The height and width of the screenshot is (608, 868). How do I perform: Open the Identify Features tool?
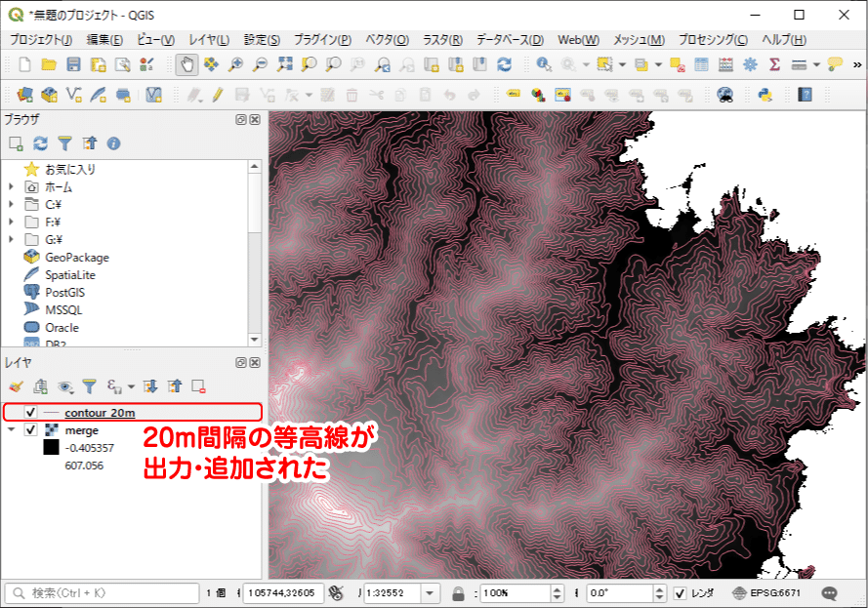pos(542,65)
